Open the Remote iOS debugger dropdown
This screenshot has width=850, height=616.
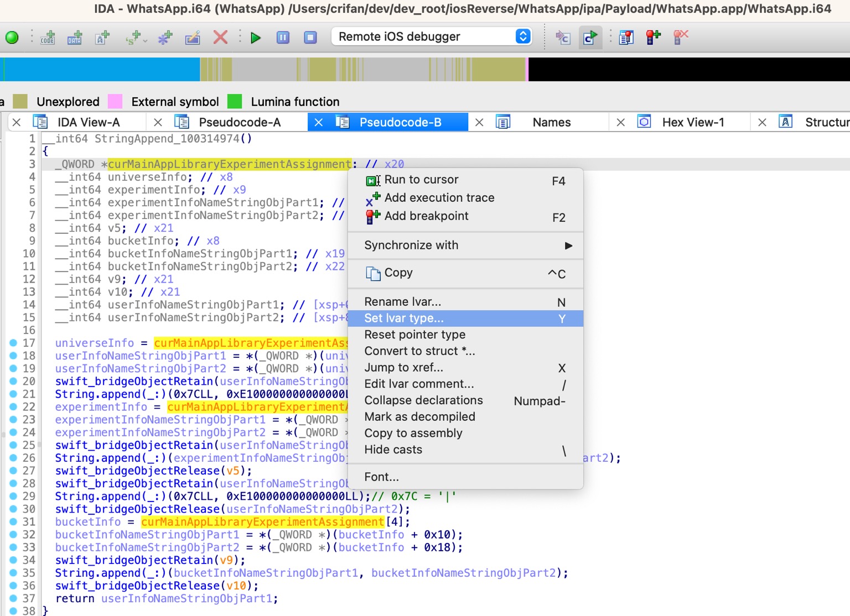(432, 36)
